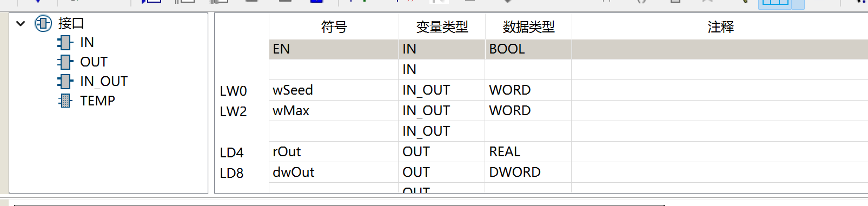Select the BOOL data type cell
Screen dimensions: 868x206
[528, 49]
